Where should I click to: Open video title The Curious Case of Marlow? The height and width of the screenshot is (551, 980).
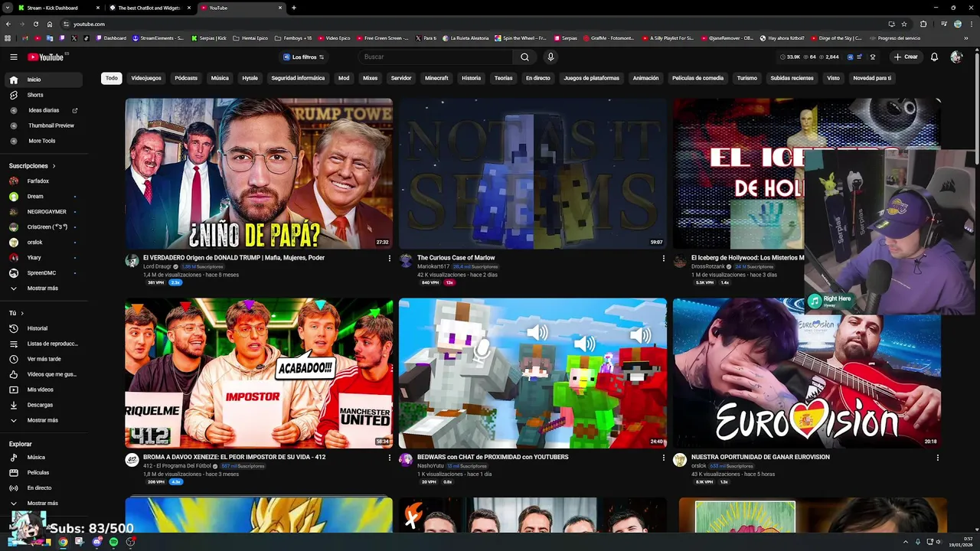coord(456,258)
